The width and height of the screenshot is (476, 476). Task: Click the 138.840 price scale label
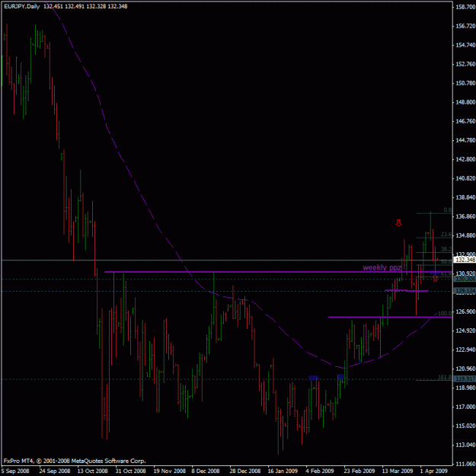pos(465,197)
